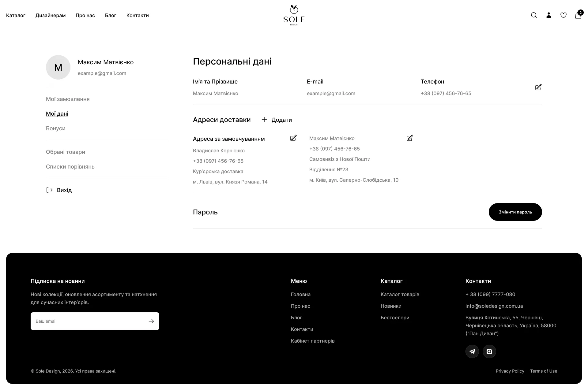Click the Адреси доставки heading

tap(222, 120)
